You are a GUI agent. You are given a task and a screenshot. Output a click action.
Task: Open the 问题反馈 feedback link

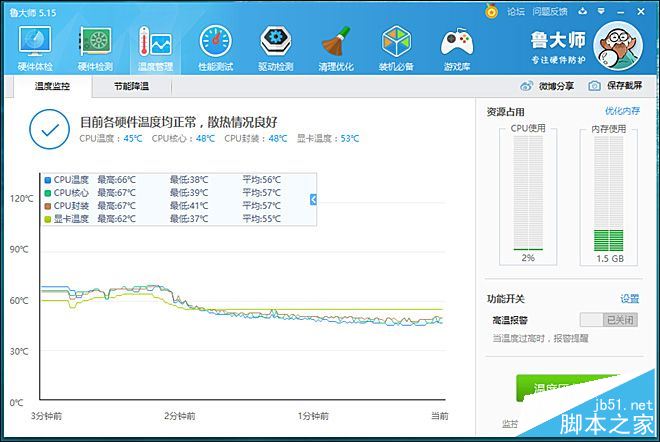[x=550, y=12]
